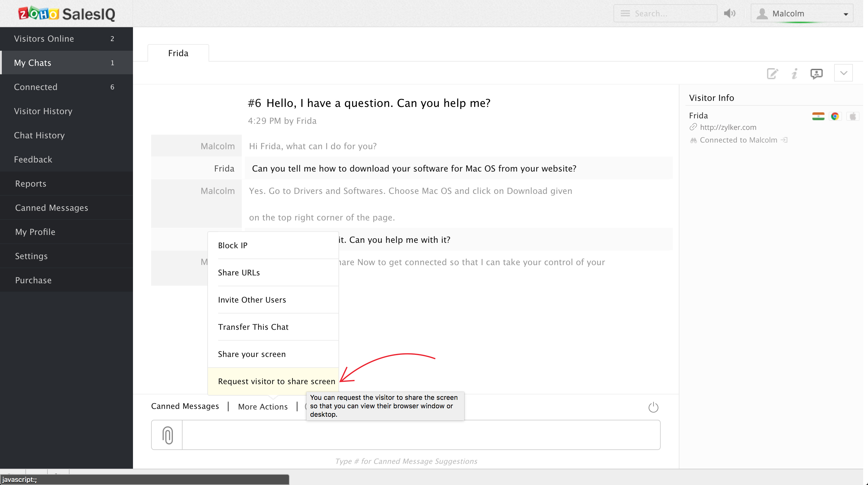The height and width of the screenshot is (485, 868).
Task: Select 'Transfer This Chat' from context menu
Action: click(253, 326)
